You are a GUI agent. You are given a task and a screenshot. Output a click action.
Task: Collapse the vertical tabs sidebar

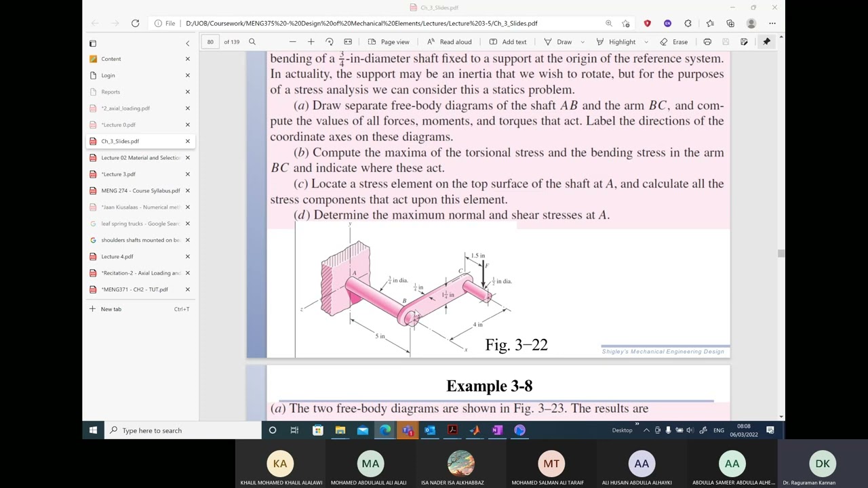point(188,43)
